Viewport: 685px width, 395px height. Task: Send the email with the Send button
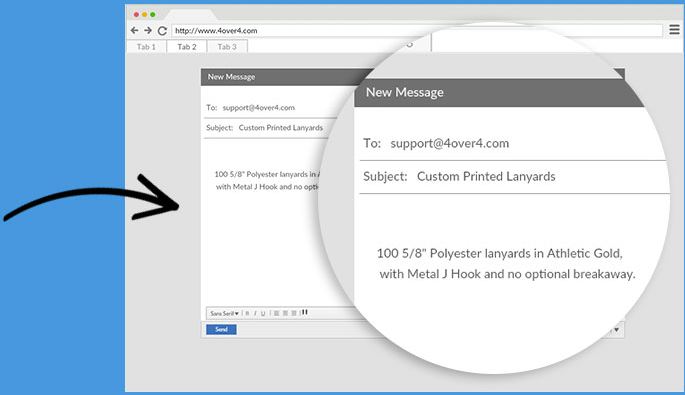pos(221,329)
